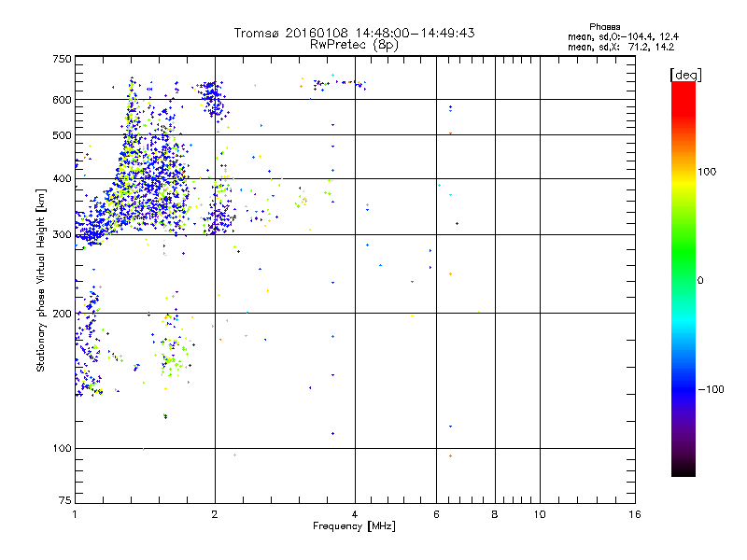
Task: Click the colorbar tick label '0'
Action: coord(700,281)
